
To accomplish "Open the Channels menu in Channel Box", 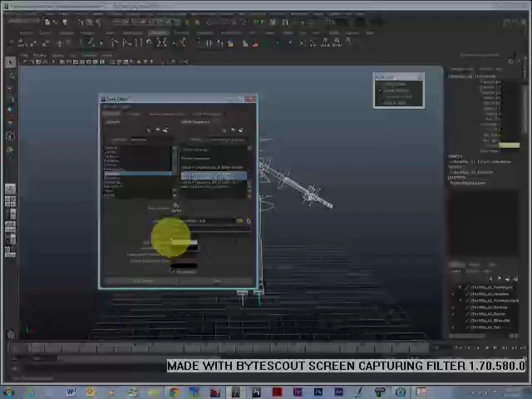I will coord(461,69).
